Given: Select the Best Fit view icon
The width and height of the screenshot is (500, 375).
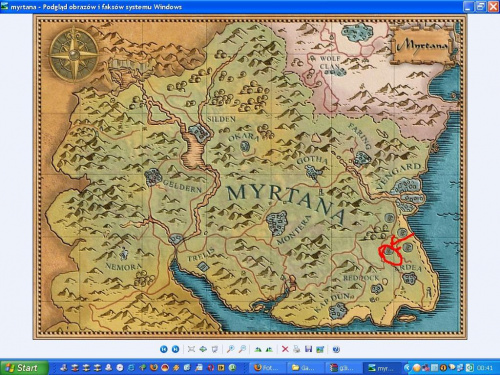Looking at the screenshot, I should 191,349.
